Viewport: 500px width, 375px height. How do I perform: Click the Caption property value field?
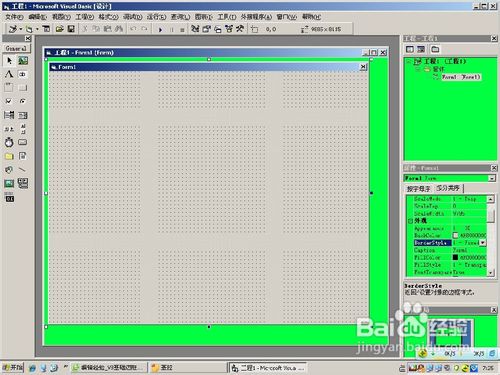[x=469, y=250]
